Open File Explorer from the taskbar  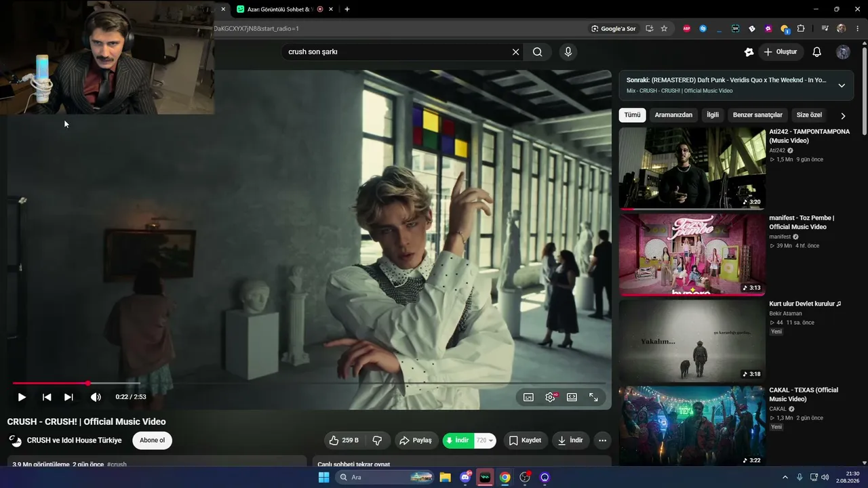click(x=446, y=477)
